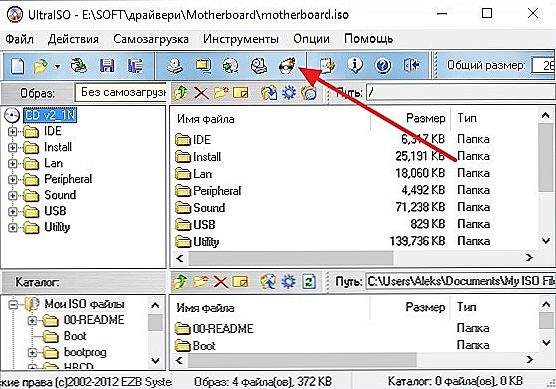Expand the Sound folder in image tree

(x=12, y=195)
